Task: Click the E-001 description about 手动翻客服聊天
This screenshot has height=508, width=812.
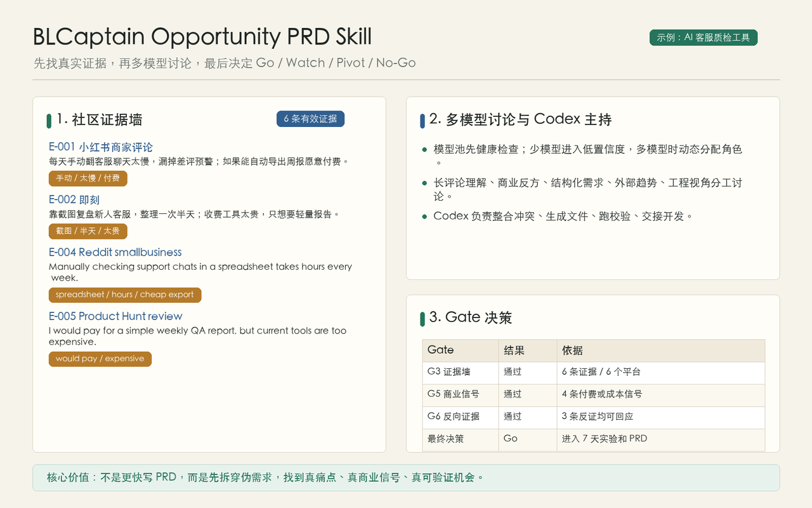Action: coord(199,162)
